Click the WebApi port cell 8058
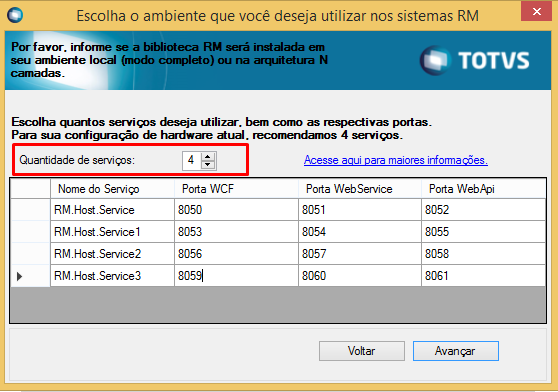This screenshot has height=392, width=558. 483,254
